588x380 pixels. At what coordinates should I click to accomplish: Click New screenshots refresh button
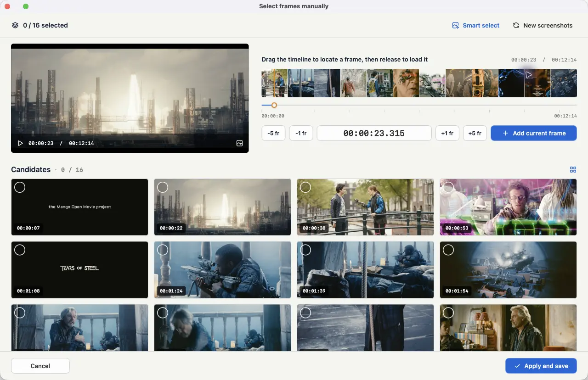[543, 25]
